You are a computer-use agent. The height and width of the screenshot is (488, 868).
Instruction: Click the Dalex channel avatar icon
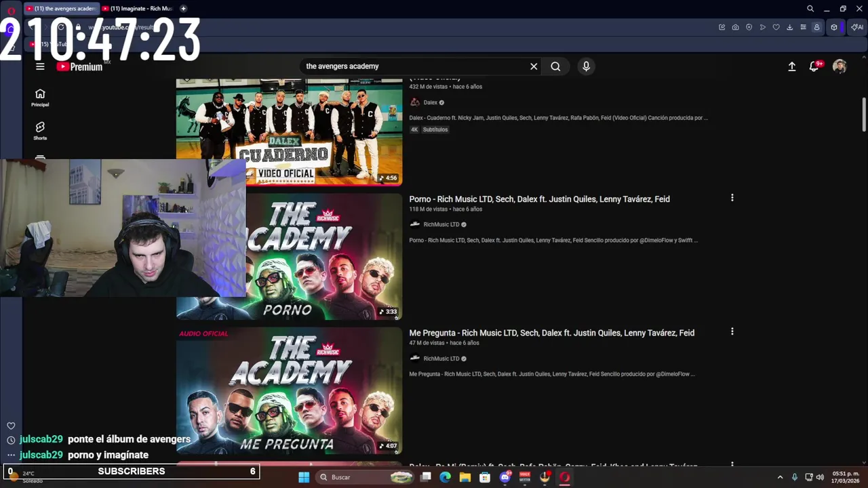(415, 102)
